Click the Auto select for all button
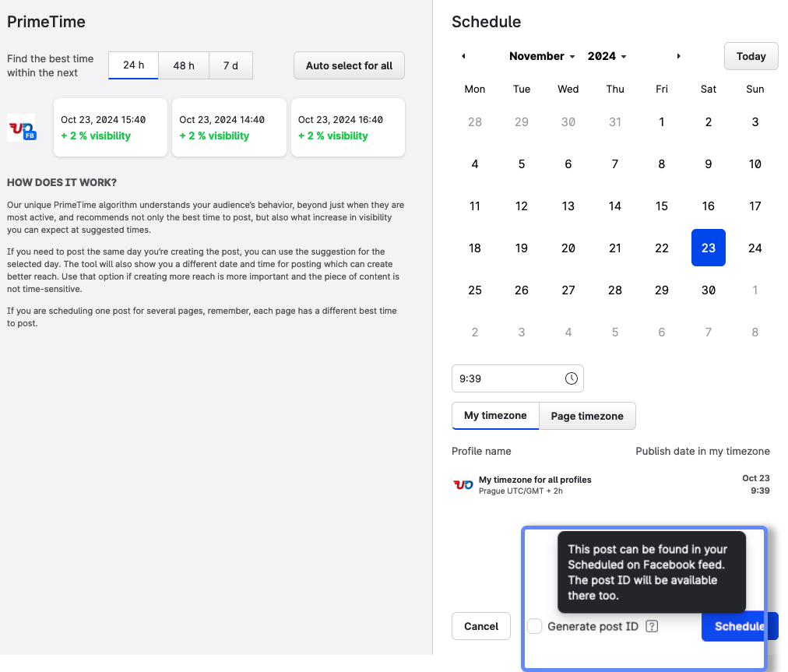 (349, 65)
